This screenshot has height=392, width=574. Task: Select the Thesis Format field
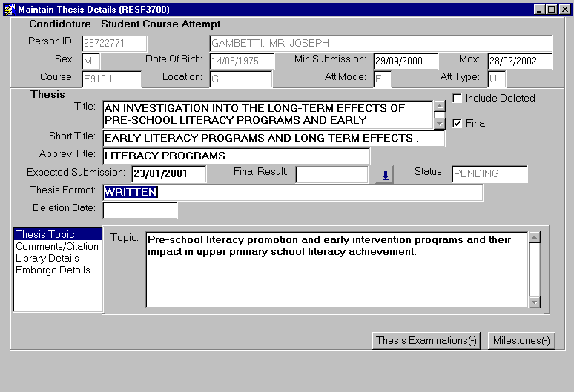292,193
